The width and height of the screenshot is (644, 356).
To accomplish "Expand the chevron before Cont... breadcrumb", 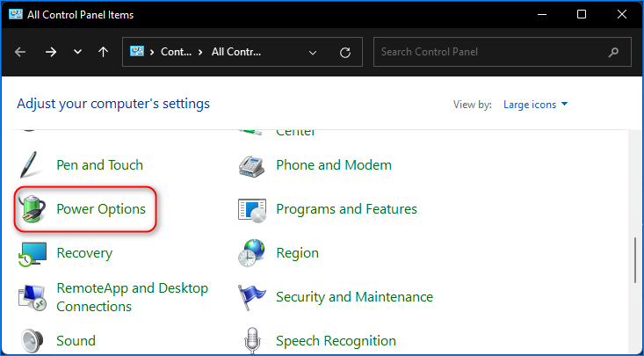I will [x=152, y=52].
